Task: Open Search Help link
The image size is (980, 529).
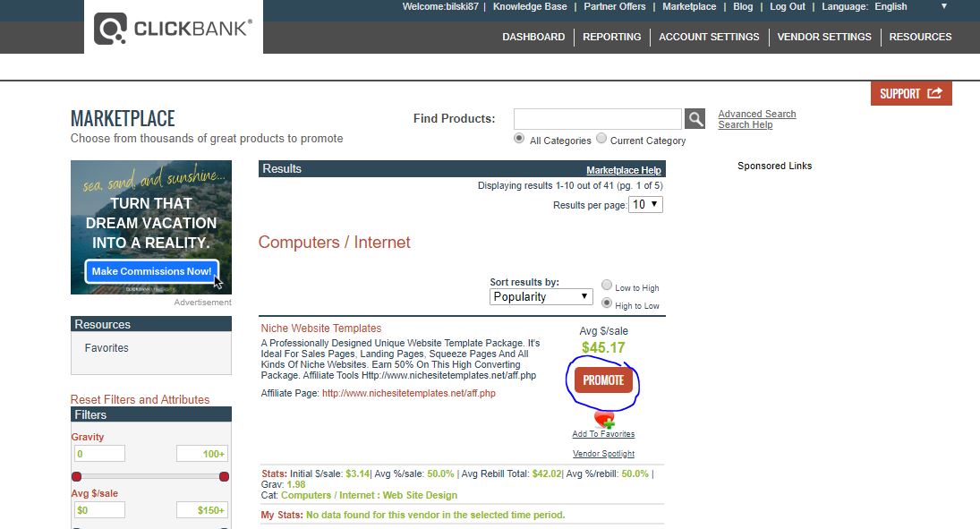Action: pyautogui.click(x=745, y=124)
